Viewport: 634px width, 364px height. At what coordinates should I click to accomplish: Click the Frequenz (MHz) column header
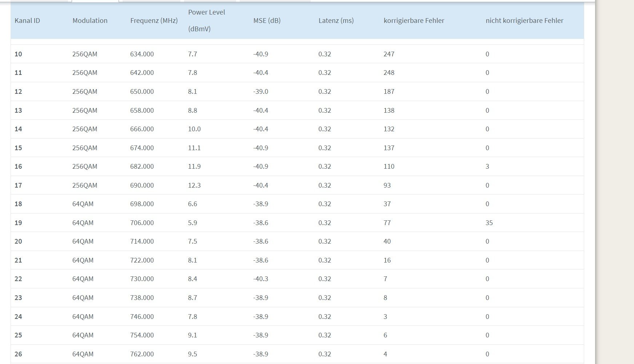tap(154, 21)
